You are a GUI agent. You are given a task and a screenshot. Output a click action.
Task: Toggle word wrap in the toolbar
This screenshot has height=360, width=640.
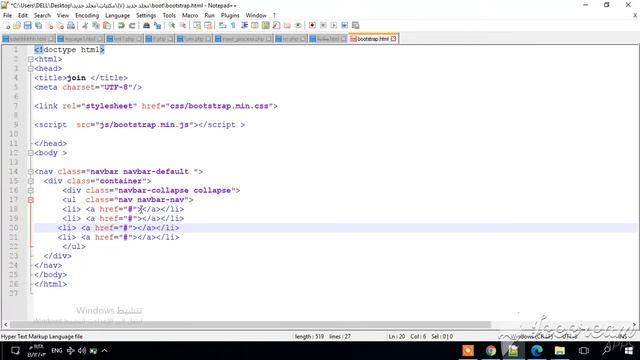222,25
